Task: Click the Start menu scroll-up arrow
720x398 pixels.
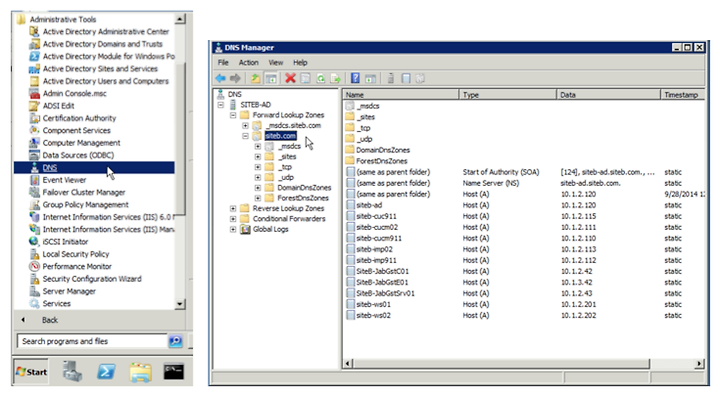Action: [180, 19]
